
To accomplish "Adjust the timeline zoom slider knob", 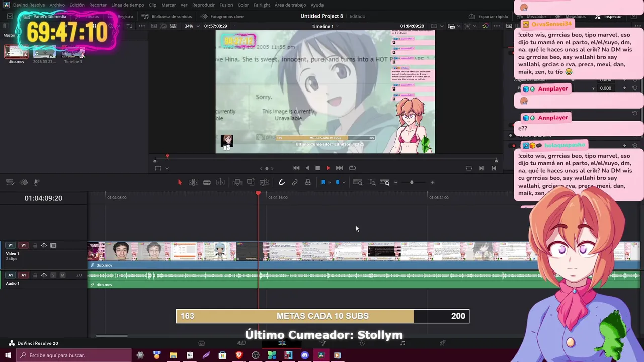I will (x=412, y=183).
